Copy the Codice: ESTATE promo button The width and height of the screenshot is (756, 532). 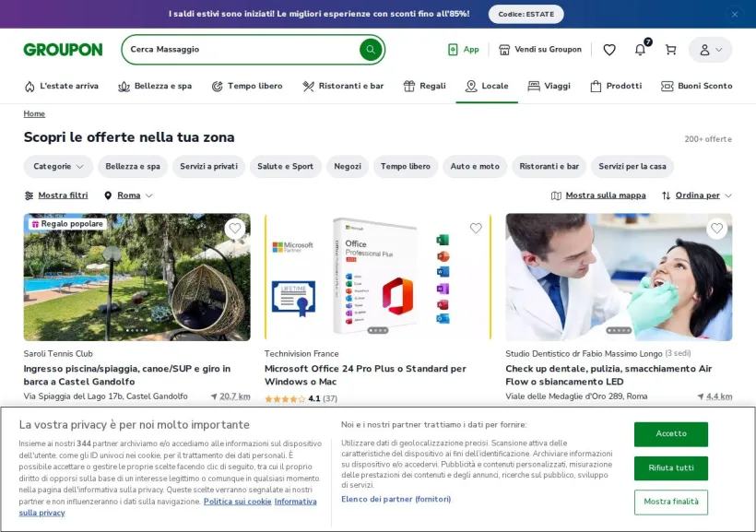[x=526, y=14]
